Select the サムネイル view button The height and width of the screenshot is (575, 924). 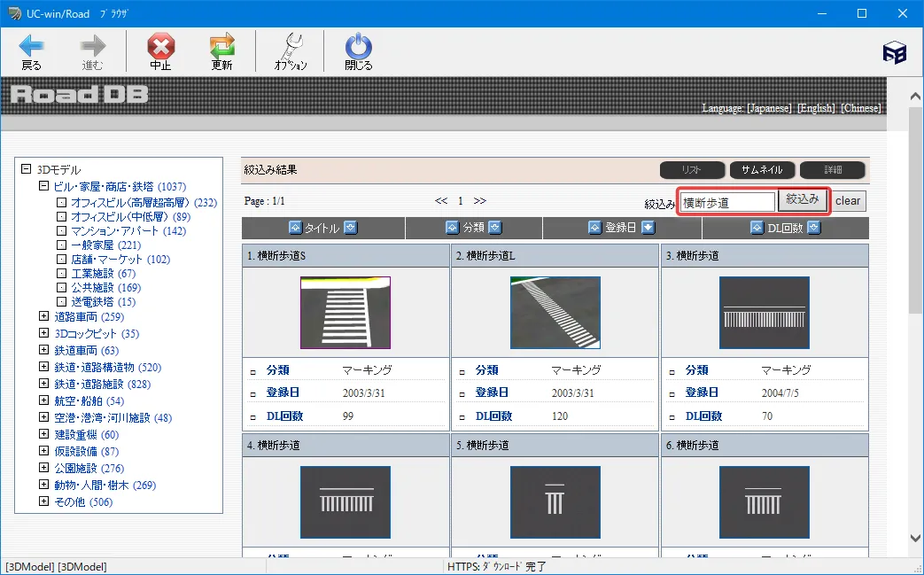pyautogui.click(x=762, y=170)
